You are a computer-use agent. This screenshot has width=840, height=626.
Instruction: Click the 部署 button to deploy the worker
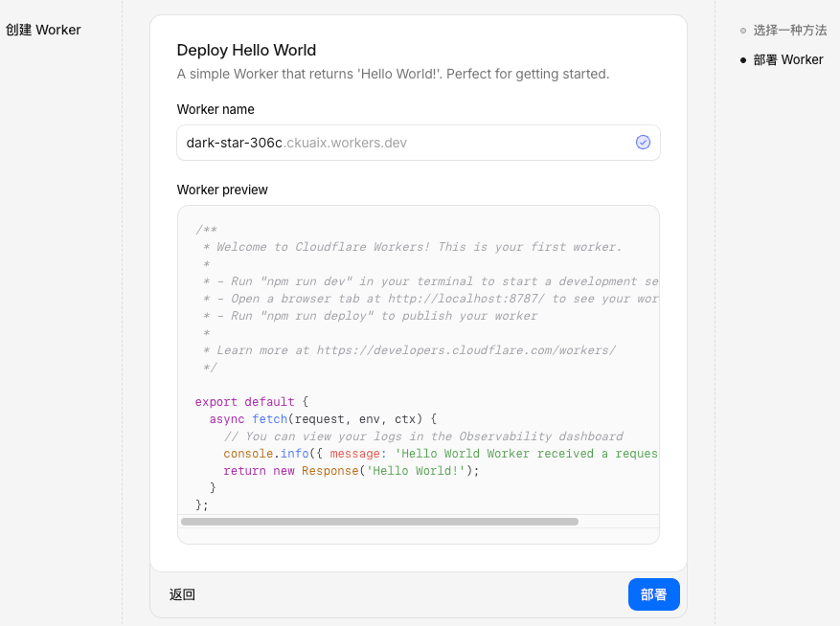click(653, 594)
